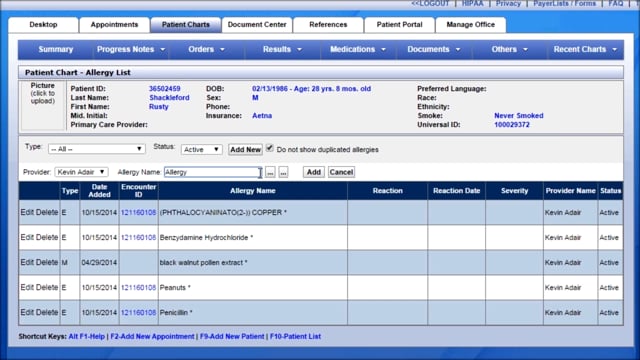Click the Cancel button
The height and width of the screenshot is (360, 640).
pyautogui.click(x=341, y=172)
